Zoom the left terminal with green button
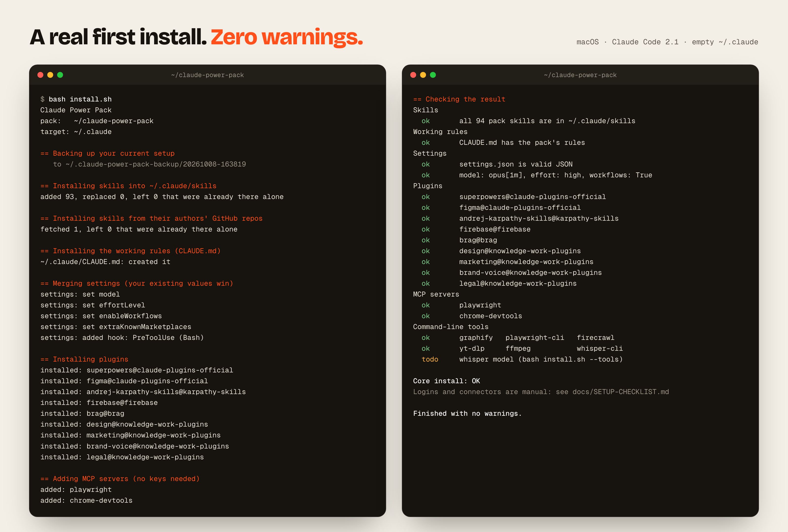The height and width of the screenshot is (532, 788). (x=60, y=75)
